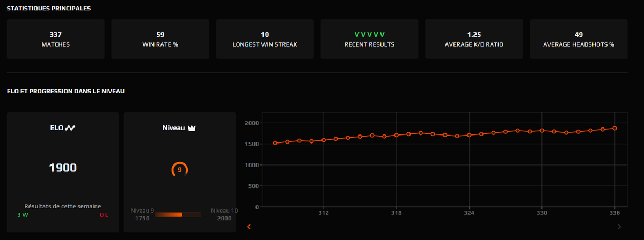The width and height of the screenshot is (644, 240).
Task: Click the 1900 ELO value
Action: pyautogui.click(x=63, y=168)
